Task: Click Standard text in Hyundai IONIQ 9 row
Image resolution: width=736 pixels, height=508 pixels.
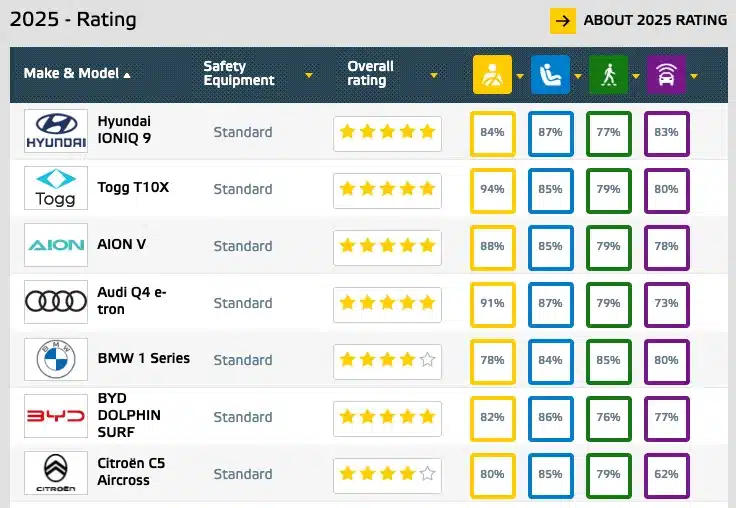Action: coord(243,132)
